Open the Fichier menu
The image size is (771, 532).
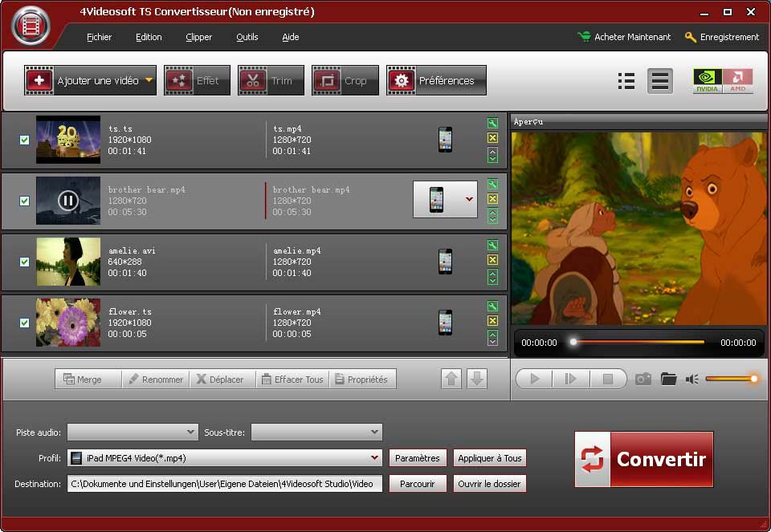(99, 37)
